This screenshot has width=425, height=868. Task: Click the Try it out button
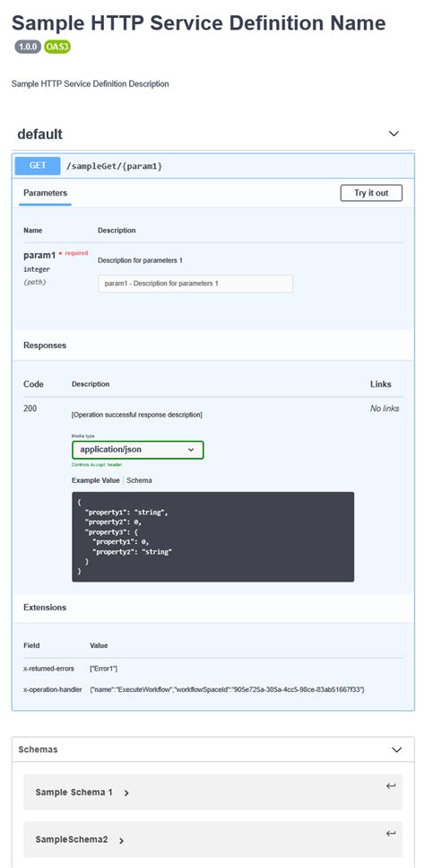tap(371, 193)
